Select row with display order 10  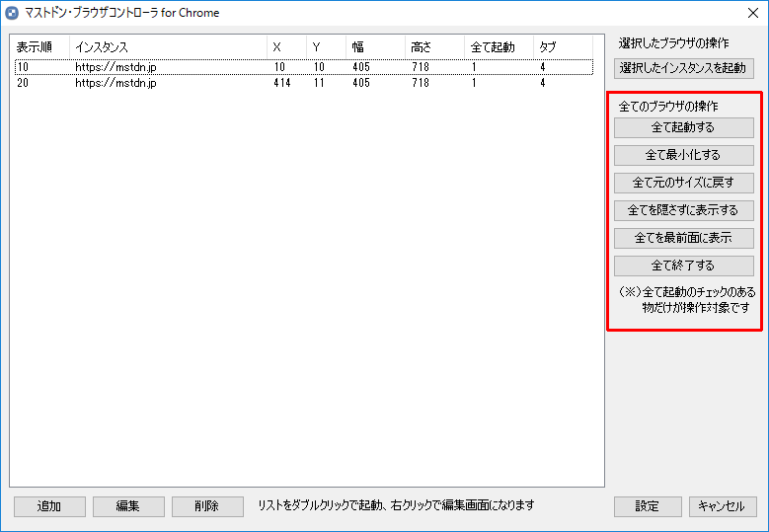304,67
